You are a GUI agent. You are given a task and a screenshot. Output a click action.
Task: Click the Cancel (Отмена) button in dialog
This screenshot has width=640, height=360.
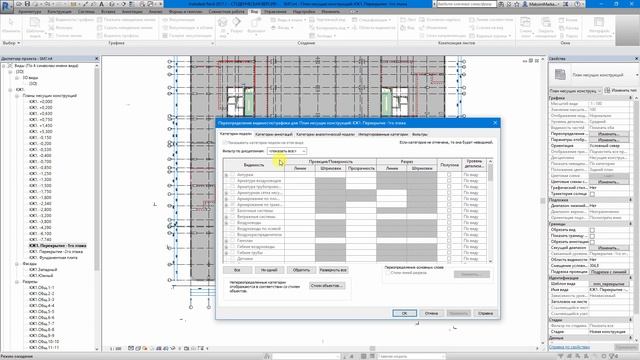coord(431,313)
